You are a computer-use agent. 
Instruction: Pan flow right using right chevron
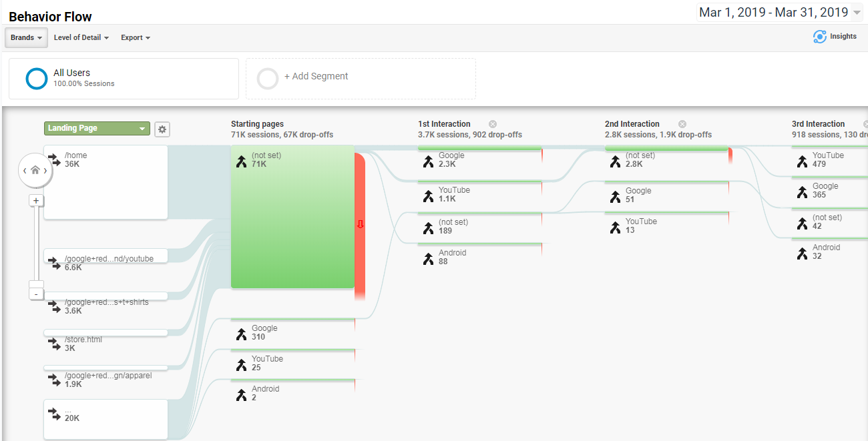(45, 171)
